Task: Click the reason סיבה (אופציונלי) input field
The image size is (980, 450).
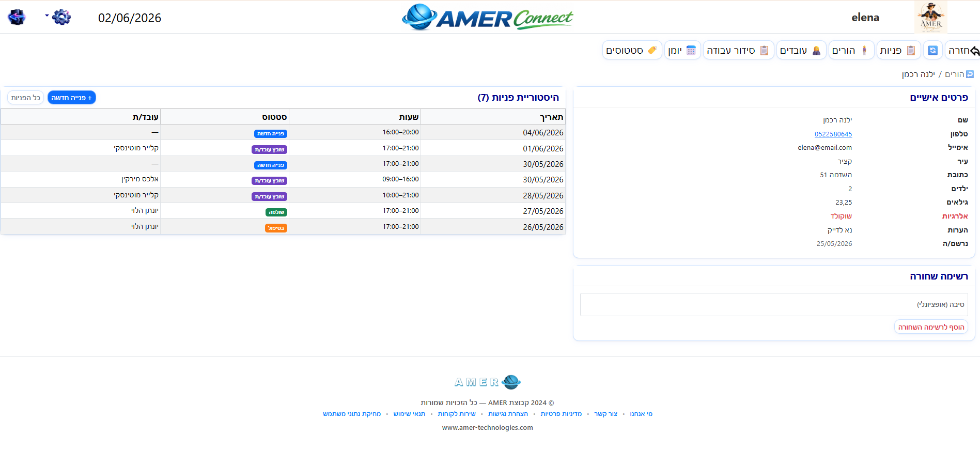Action: click(774, 305)
